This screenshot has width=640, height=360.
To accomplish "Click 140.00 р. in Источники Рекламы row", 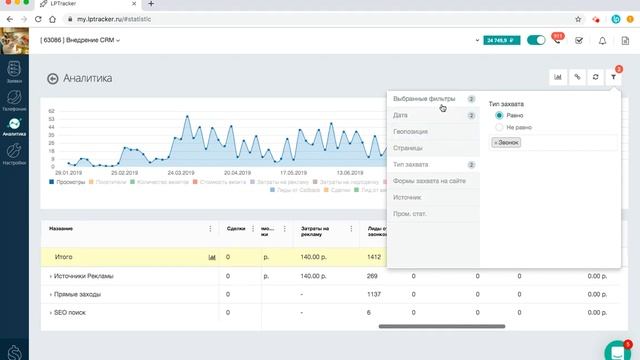I will [x=313, y=276].
